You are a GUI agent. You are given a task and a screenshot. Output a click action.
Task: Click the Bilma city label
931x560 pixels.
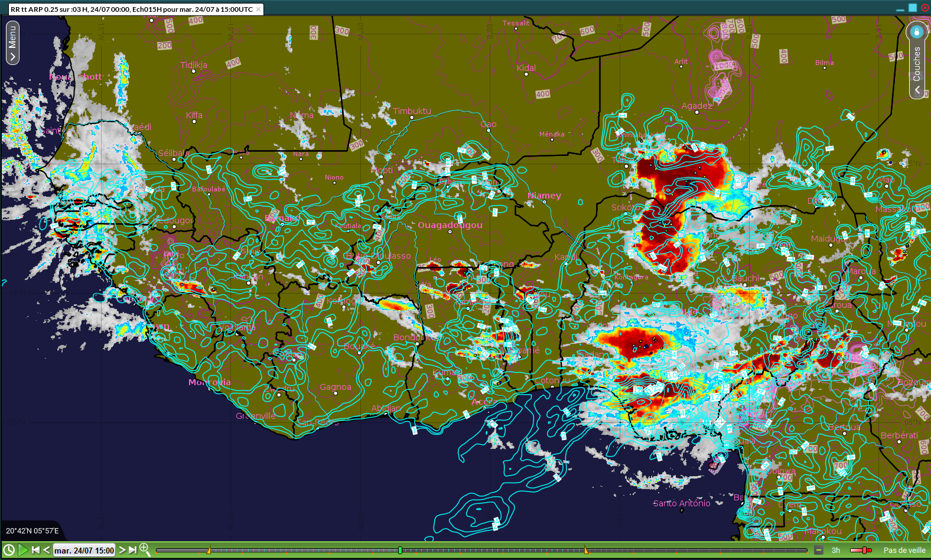pyautogui.click(x=825, y=63)
